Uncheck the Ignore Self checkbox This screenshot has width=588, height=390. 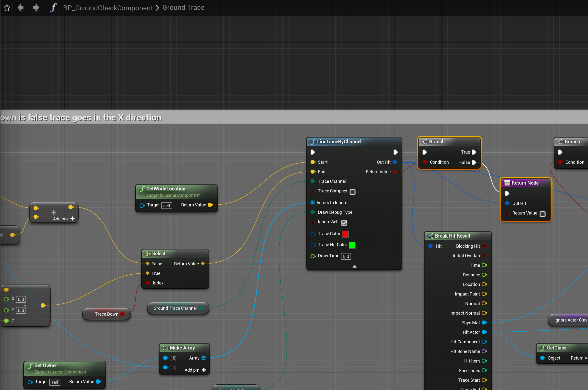[344, 223]
